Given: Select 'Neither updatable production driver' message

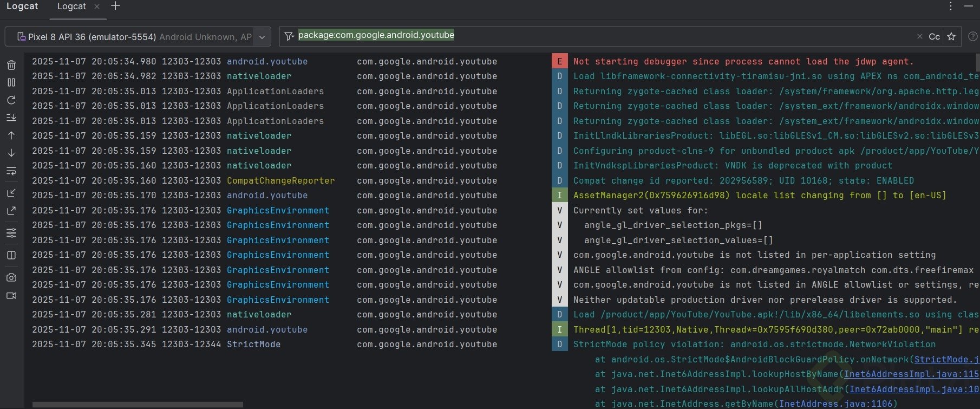Looking at the screenshot, I should [765, 300].
